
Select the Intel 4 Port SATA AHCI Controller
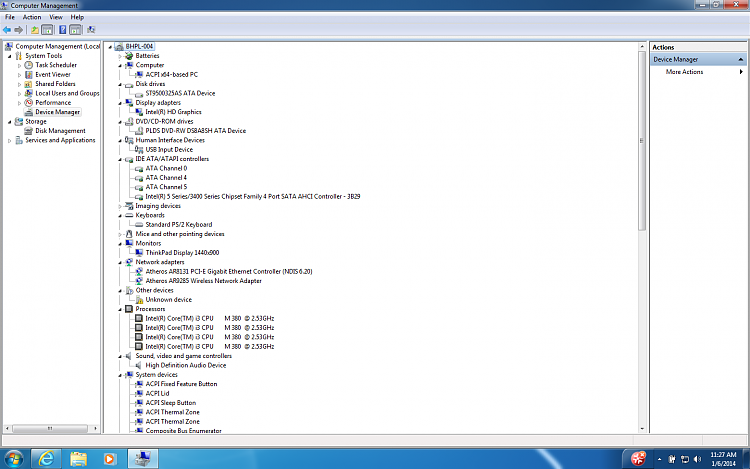(253, 196)
